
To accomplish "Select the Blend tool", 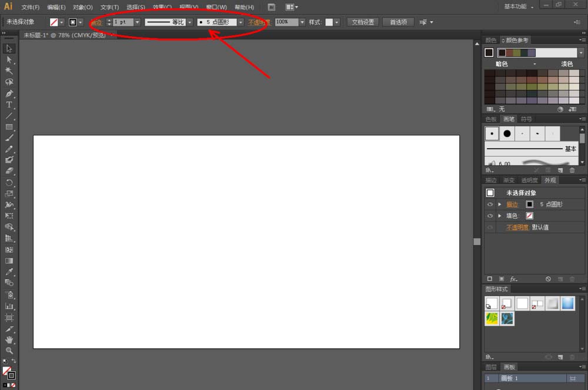I will 9,283.
